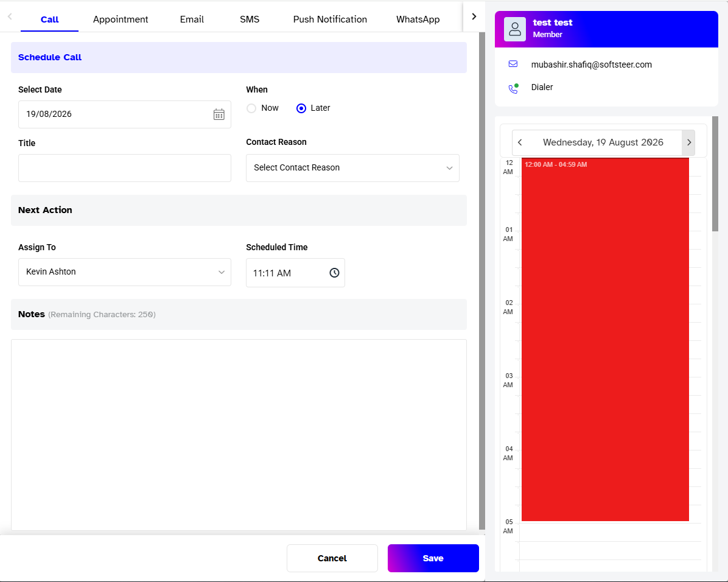
Task: Go to previous day in calendar
Action: click(x=520, y=142)
